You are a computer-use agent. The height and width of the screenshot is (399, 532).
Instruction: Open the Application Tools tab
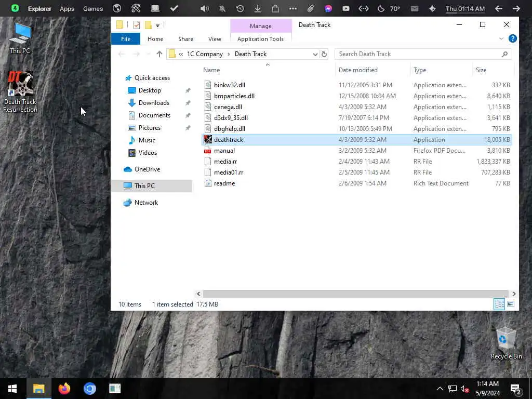(260, 39)
